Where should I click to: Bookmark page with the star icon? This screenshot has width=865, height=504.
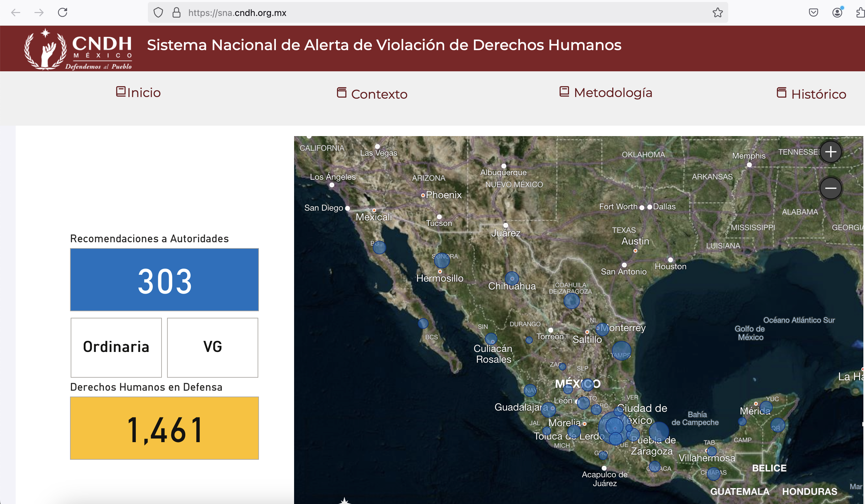(x=717, y=13)
